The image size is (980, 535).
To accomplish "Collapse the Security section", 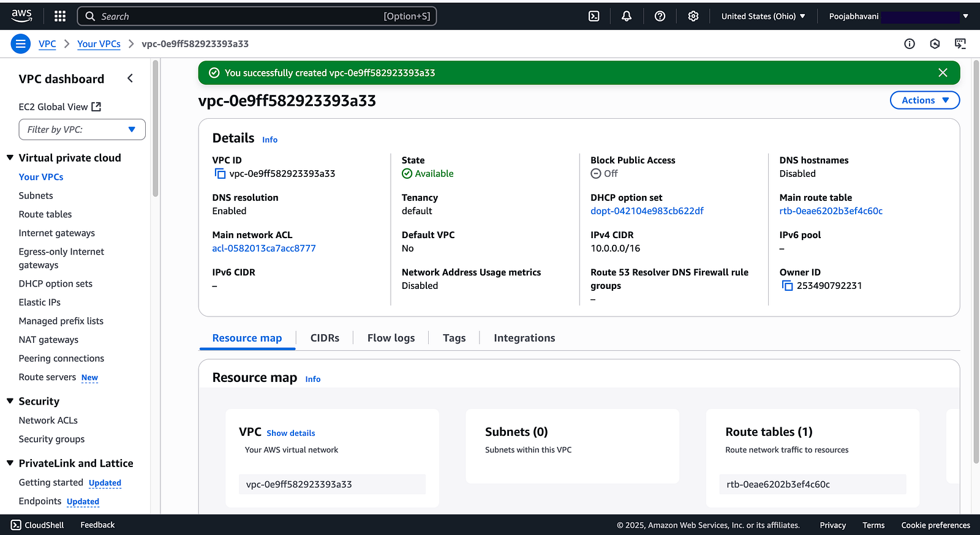I will tap(10, 402).
